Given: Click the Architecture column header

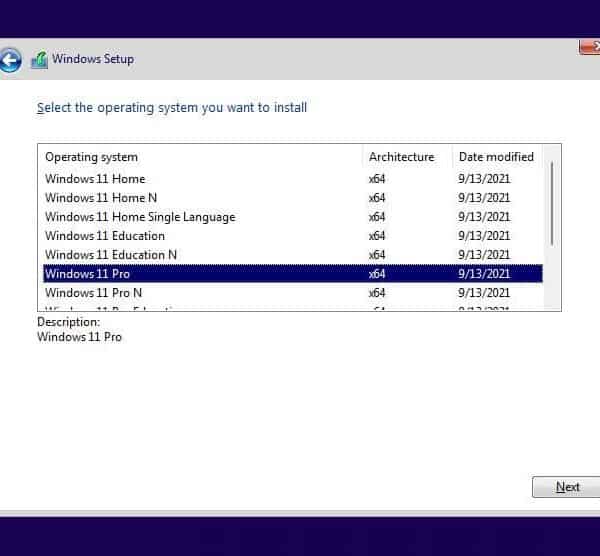Looking at the screenshot, I should pos(408,157).
